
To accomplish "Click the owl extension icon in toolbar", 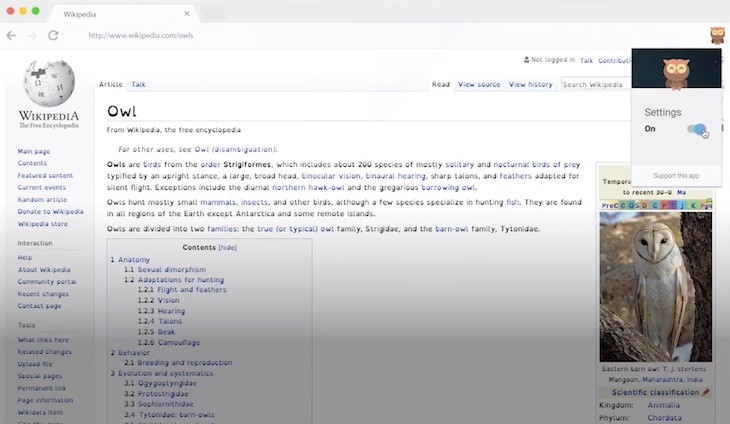I will coord(716,35).
